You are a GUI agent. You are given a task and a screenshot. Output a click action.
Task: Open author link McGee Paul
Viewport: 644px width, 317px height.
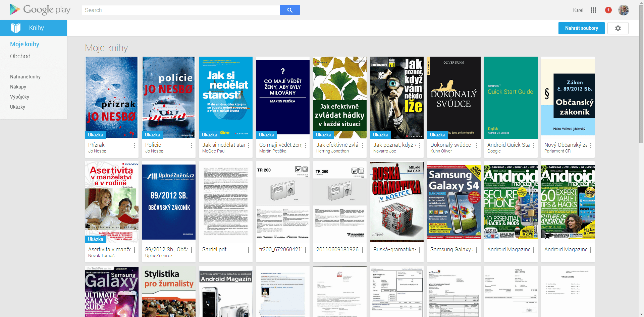coord(214,151)
